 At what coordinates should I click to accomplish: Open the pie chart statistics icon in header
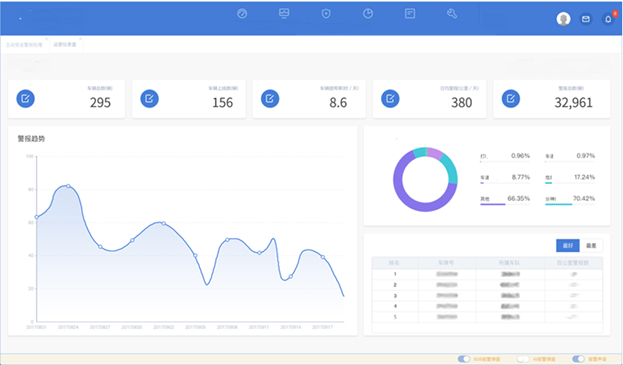[x=368, y=14]
